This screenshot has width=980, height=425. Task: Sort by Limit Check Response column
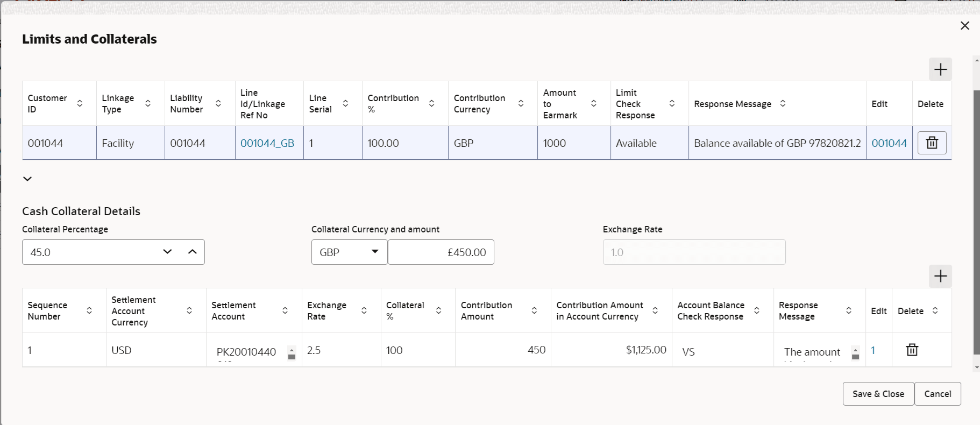[x=672, y=103]
